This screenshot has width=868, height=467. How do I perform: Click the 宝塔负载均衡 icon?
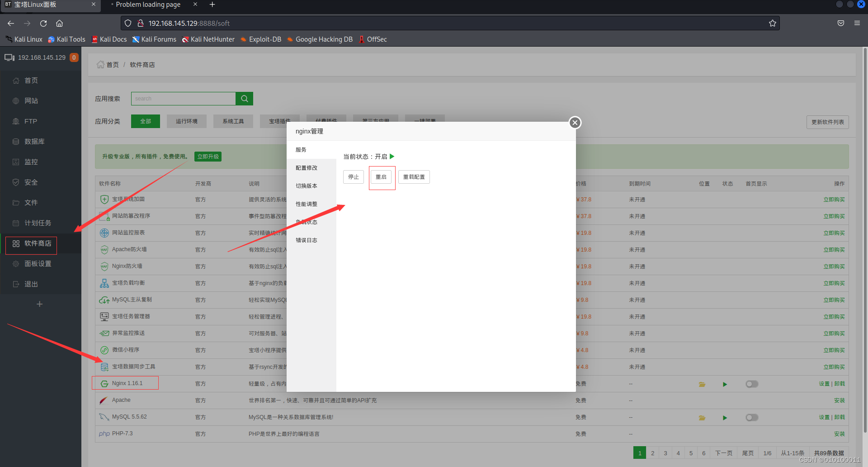[104, 283]
